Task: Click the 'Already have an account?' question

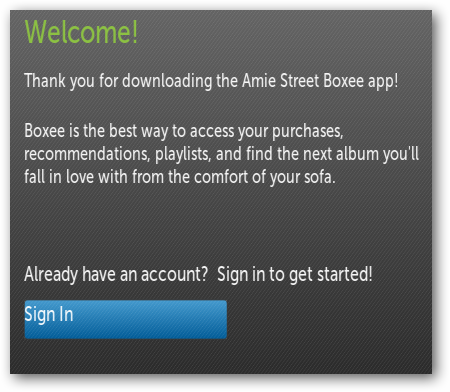Action: [x=116, y=275]
